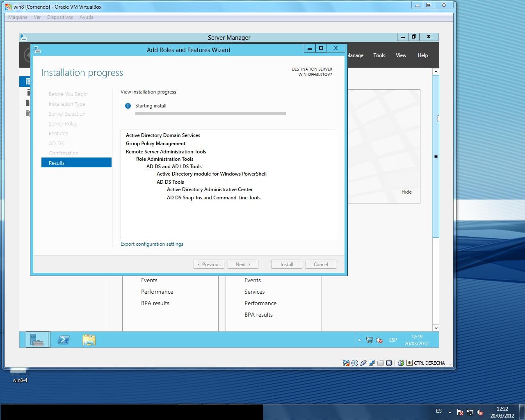Image resolution: width=525 pixels, height=420 pixels.
Task: Open Server Manager from the guest taskbar
Action: (x=37, y=340)
